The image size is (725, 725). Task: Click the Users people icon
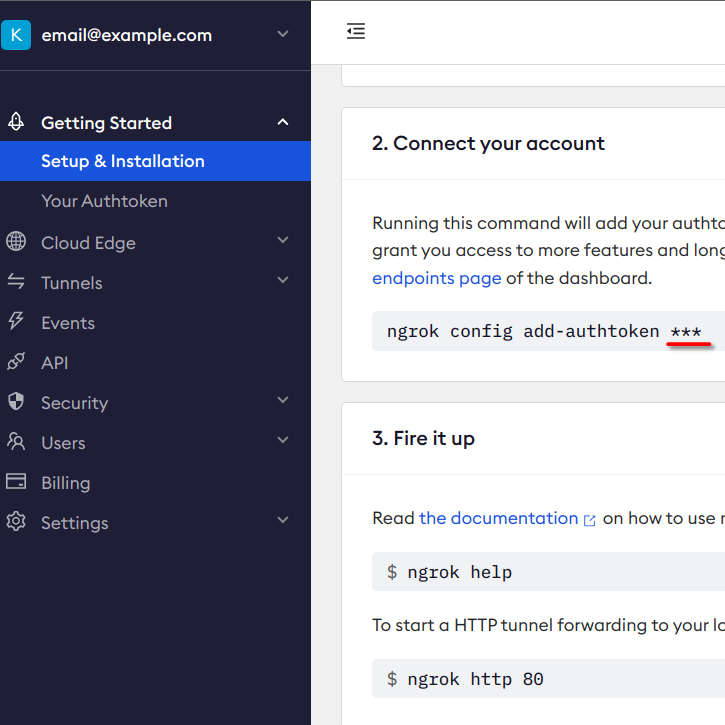pos(16,442)
